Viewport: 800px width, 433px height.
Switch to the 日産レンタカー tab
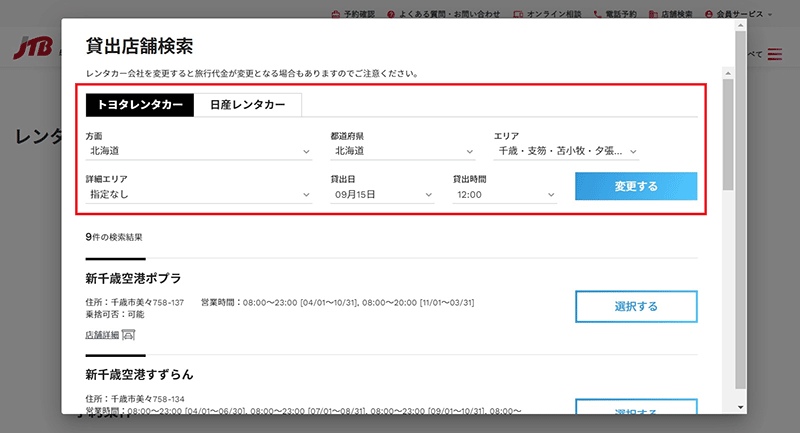tap(247, 105)
